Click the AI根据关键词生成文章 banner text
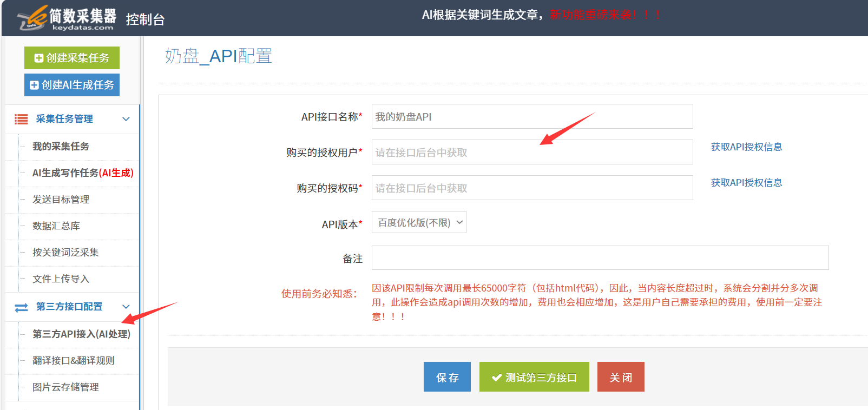868x410 pixels. pyautogui.click(x=483, y=15)
